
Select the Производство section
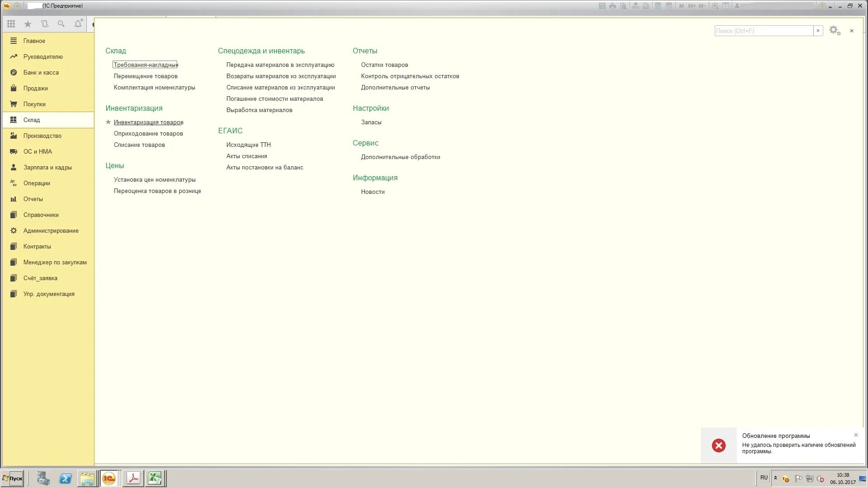(x=42, y=136)
